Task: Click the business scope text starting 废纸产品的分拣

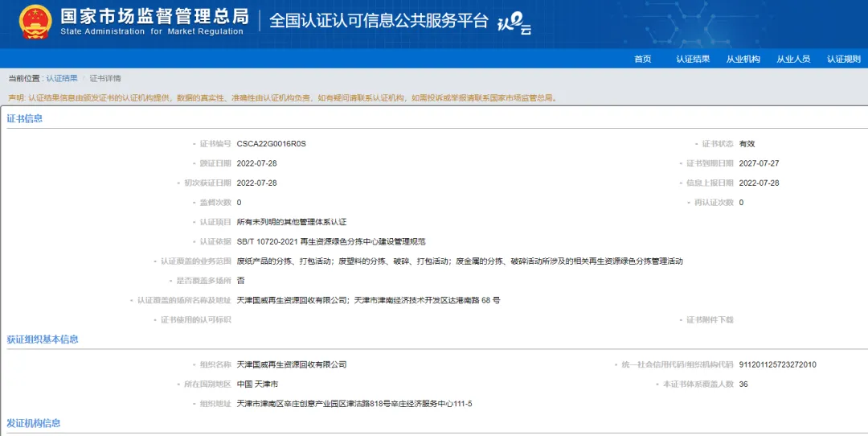Action: pos(460,261)
